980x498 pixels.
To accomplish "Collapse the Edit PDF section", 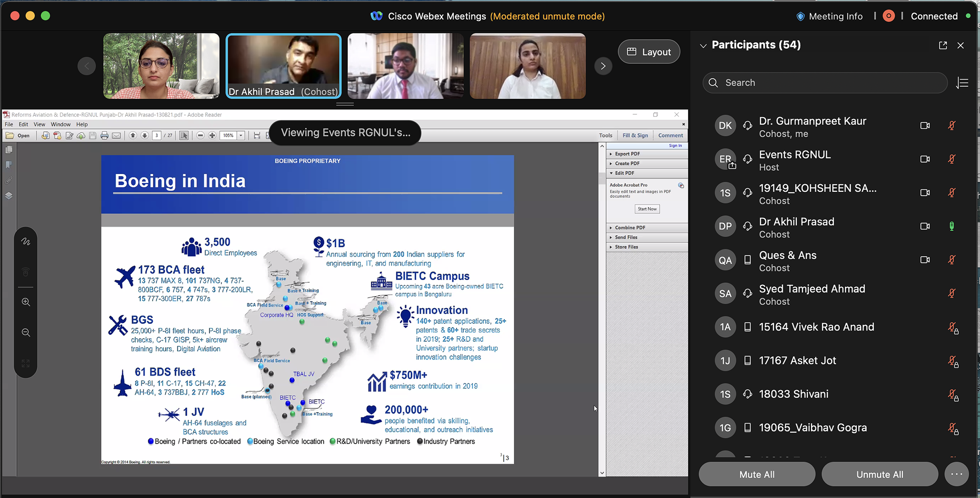I will 647,173.
